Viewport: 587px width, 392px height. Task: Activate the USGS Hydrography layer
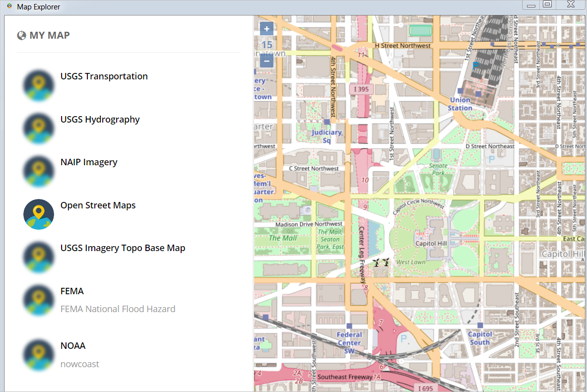[100, 119]
